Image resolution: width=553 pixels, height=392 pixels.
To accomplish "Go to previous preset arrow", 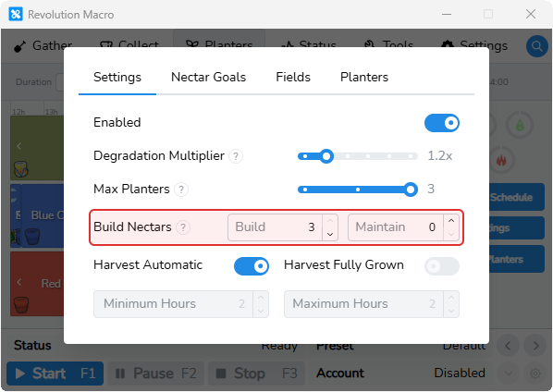I will [x=508, y=346].
